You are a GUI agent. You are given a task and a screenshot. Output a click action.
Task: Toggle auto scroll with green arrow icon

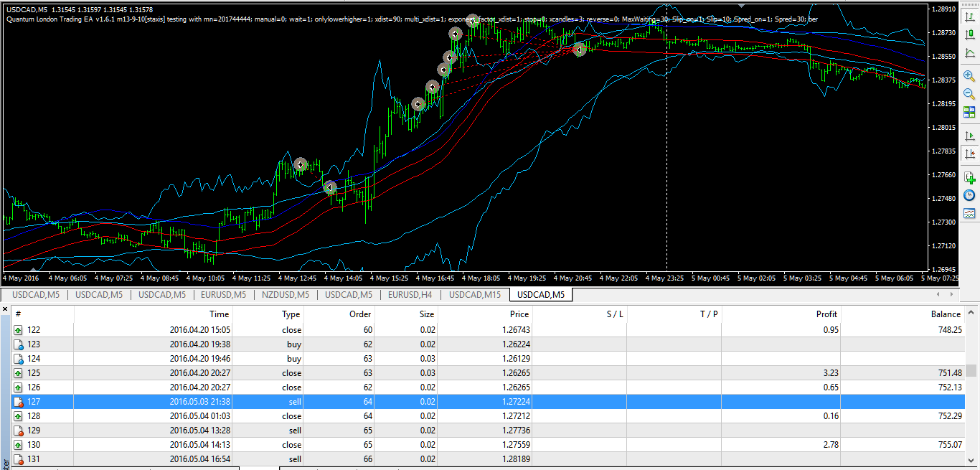969,136
